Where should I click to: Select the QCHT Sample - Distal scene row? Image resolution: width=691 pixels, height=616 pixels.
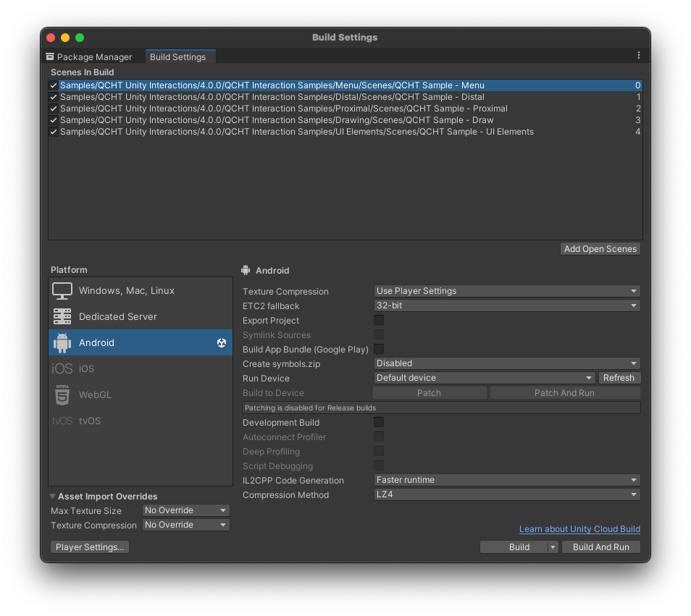[x=345, y=97]
